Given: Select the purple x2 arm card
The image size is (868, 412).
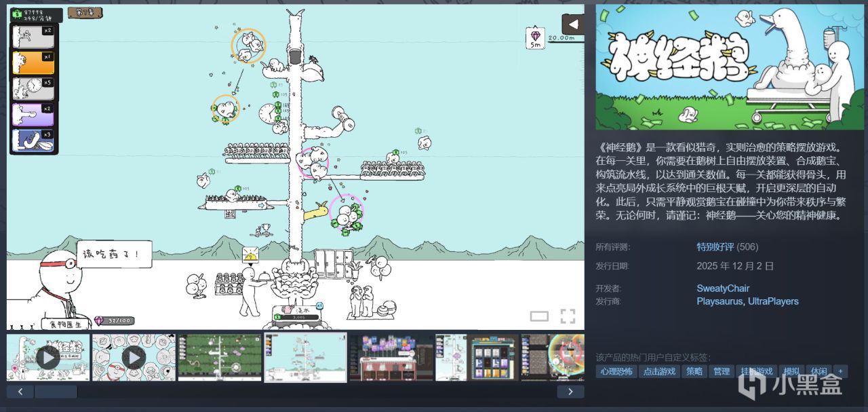Looking at the screenshot, I should click(x=33, y=114).
